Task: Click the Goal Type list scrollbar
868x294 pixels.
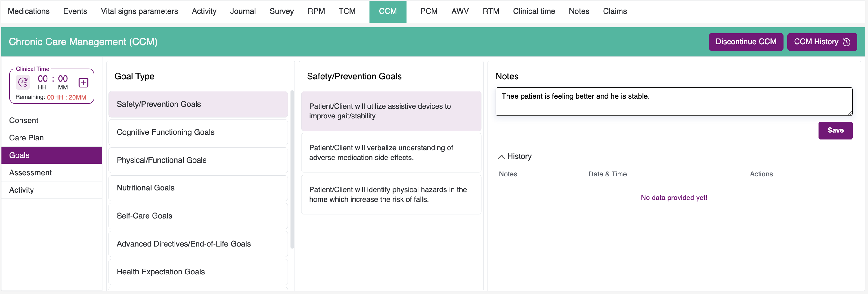Action: (292, 169)
